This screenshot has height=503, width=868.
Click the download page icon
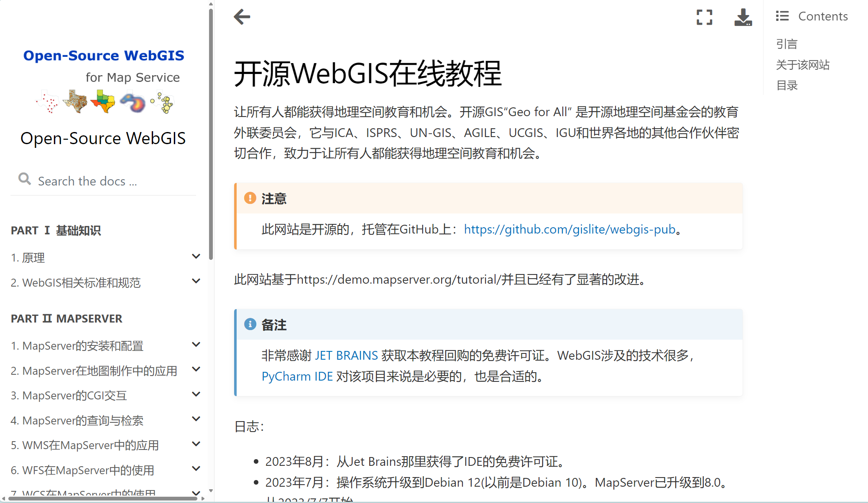coord(743,18)
